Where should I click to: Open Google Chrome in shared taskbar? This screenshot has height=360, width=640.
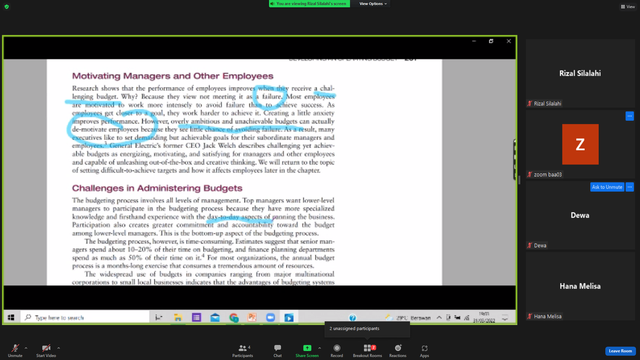(x=233, y=317)
